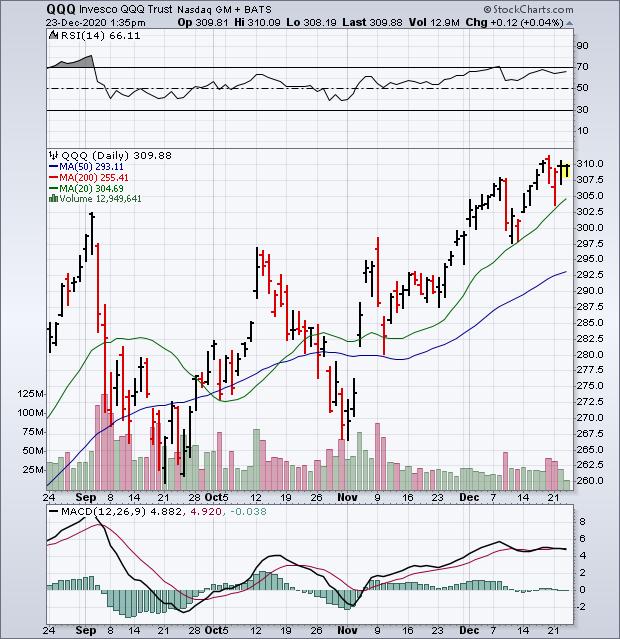Screen dimensions: 620x639
Task: Click the 270.0 price axis label
Action: tap(589, 418)
